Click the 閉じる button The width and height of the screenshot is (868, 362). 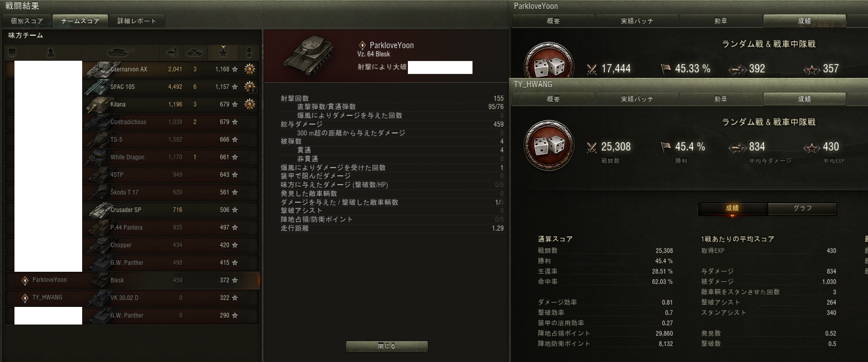pyautogui.click(x=387, y=346)
